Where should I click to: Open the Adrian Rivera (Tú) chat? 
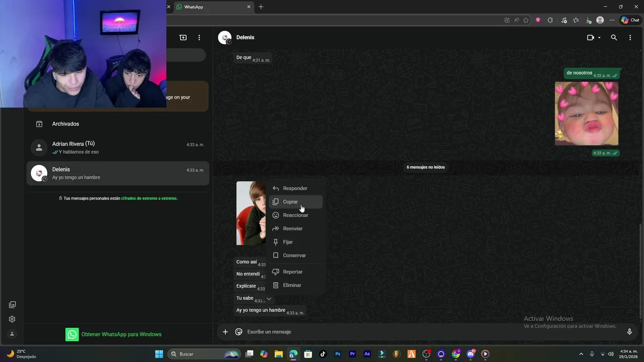tap(118, 147)
